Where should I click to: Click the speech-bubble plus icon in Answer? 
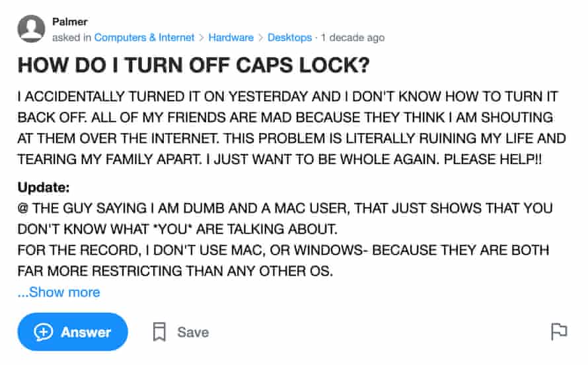coord(44,332)
